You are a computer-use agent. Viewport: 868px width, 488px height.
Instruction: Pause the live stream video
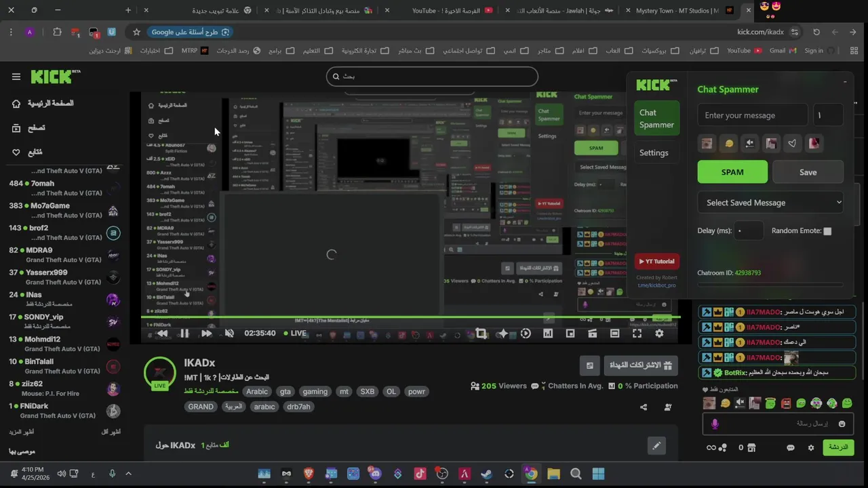(184, 333)
